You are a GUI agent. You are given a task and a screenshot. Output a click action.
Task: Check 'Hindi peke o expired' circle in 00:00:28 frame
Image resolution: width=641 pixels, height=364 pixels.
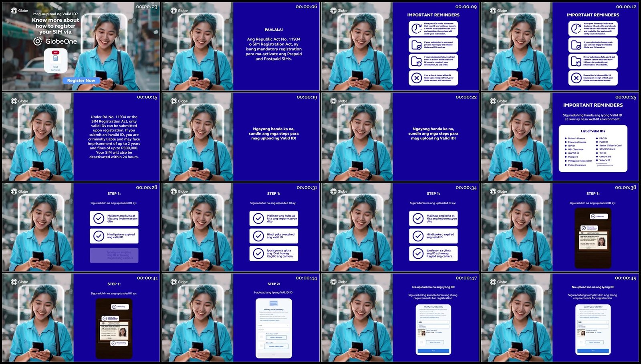point(99,236)
